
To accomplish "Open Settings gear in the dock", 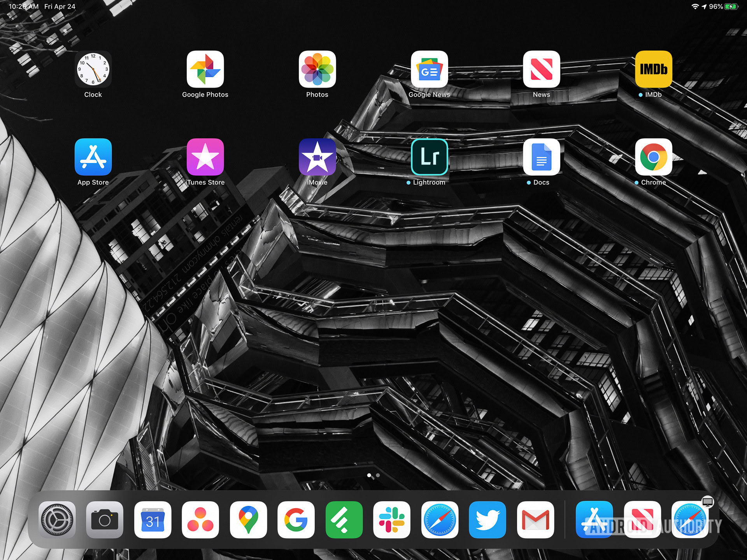I will 57,520.
